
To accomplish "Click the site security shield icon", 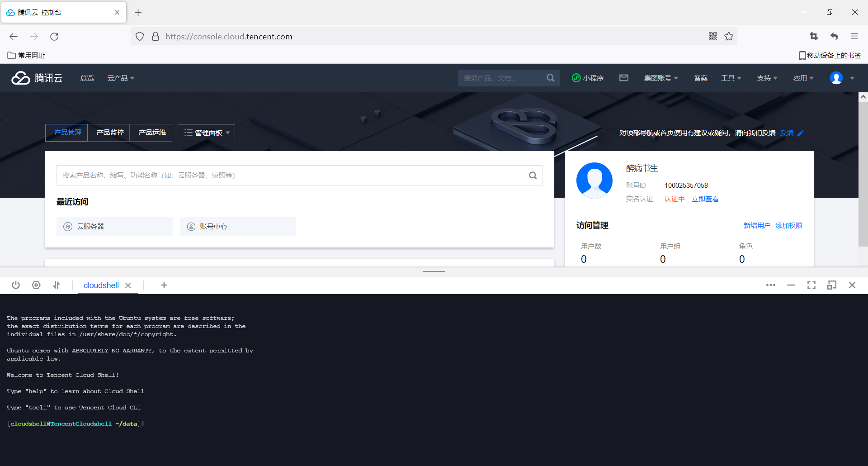I will click(x=140, y=36).
